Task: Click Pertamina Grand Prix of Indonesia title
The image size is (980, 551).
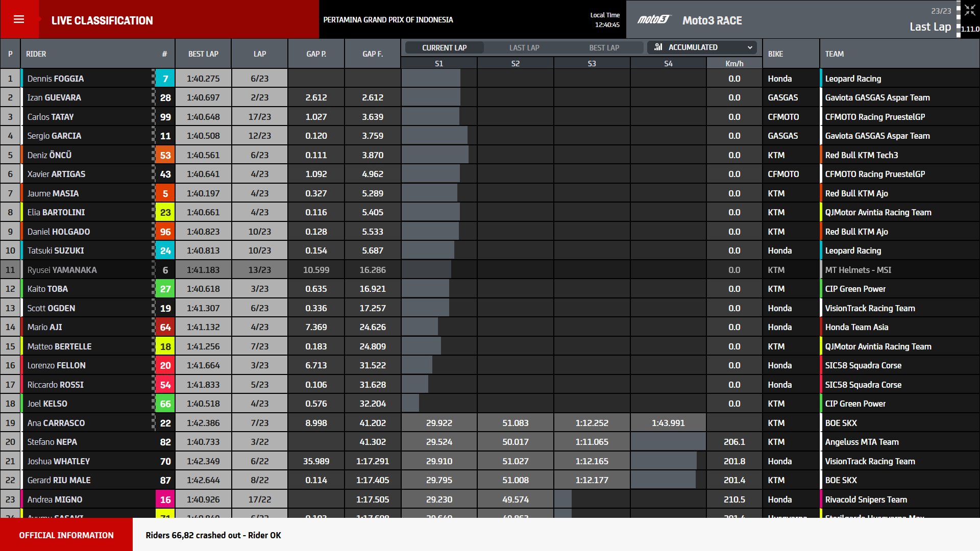Action: coord(388,19)
